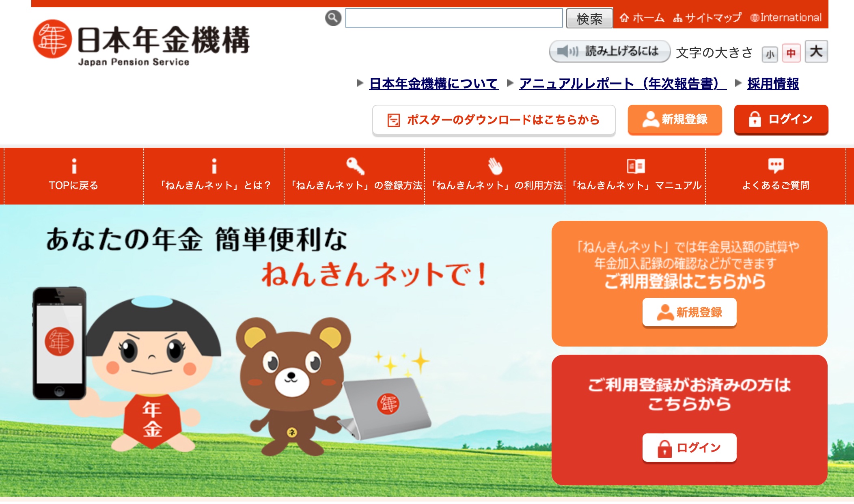This screenshot has width=854, height=504.
Task: Click the home icon beside ホーム
Action: 624,18
